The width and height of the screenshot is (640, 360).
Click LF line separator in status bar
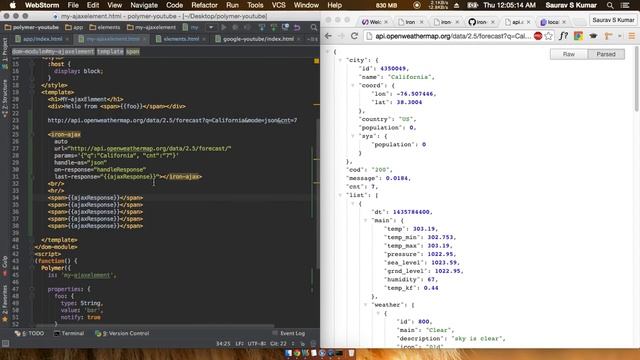(x=239, y=344)
